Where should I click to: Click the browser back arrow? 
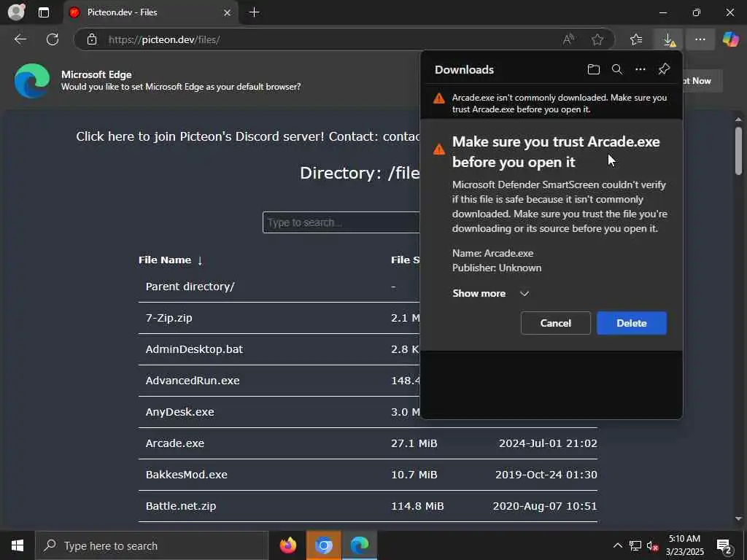pos(20,39)
